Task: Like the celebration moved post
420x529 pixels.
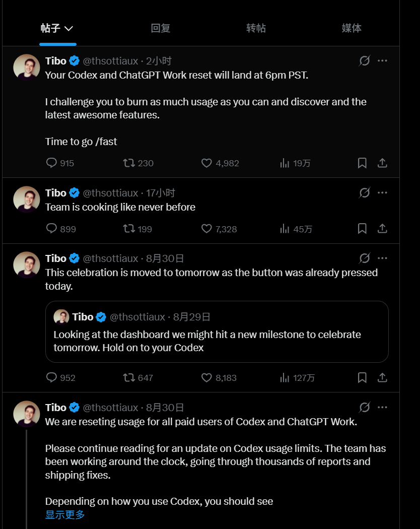Action: [x=219, y=378]
